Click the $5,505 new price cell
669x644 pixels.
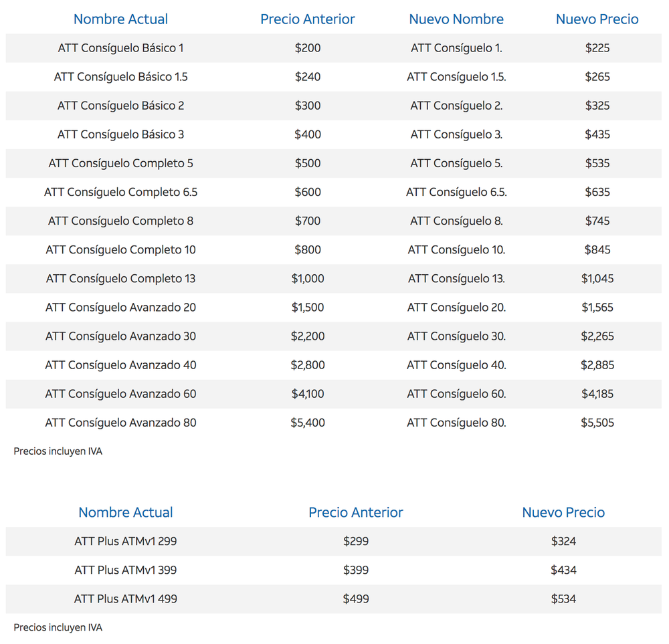tap(597, 423)
